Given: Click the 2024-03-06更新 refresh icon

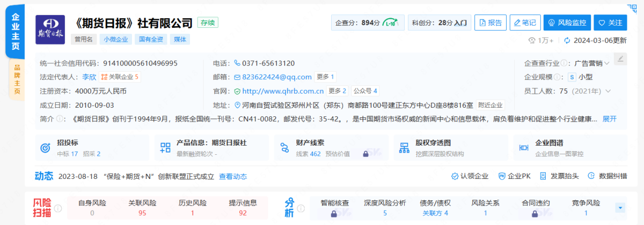Looking at the screenshot, I should tap(567, 41).
